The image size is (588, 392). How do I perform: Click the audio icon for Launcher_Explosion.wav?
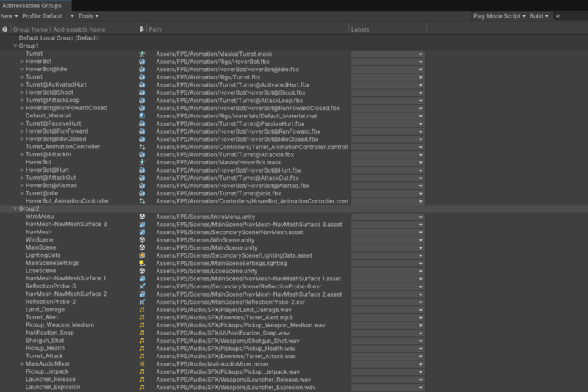(142, 387)
